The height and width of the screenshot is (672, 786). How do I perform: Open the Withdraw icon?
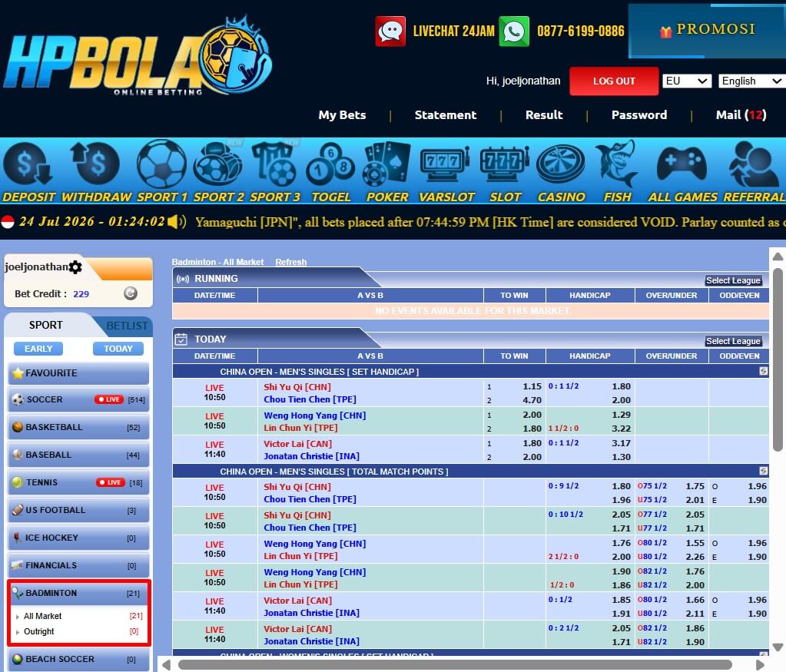95,164
